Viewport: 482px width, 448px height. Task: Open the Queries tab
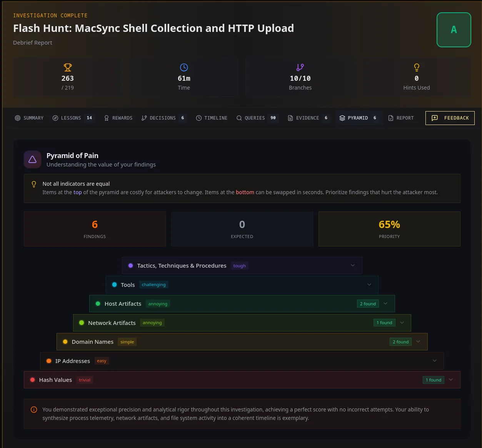257,118
